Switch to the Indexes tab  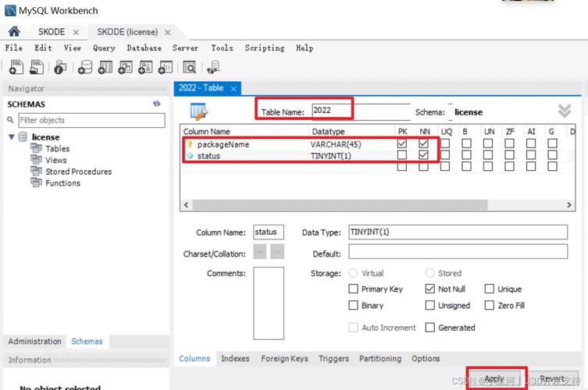[235, 359]
